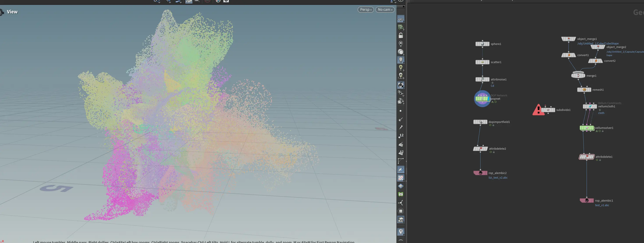Click the round striped display icon
The width and height of the screenshot is (644, 243).
[401, 211]
